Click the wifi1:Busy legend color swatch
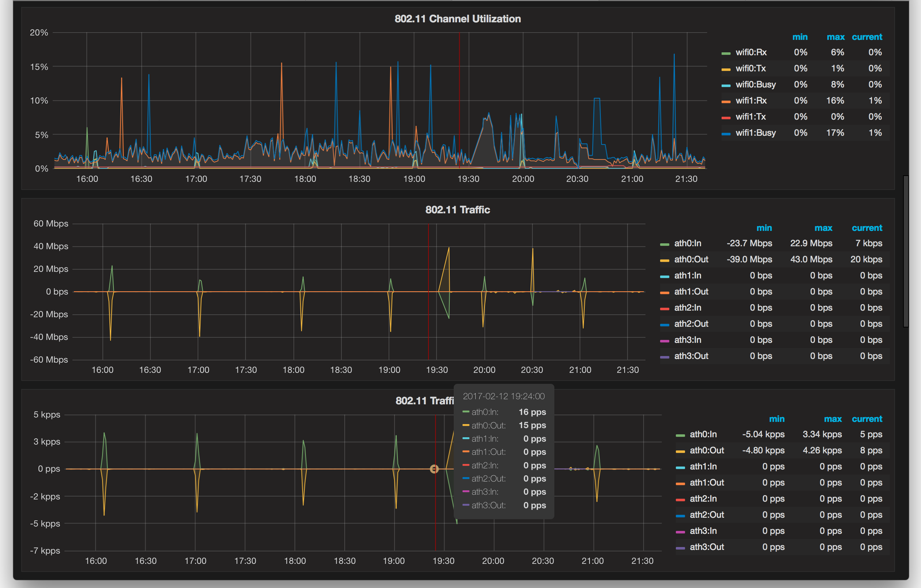The height and width of the screenshot is (588, 921). (726, 134)
